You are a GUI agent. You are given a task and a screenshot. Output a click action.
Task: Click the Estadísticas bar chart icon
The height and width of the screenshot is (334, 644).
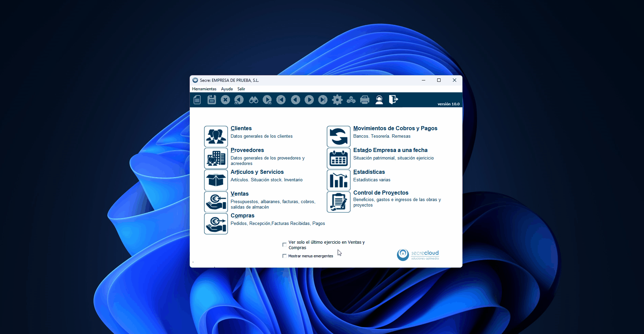click(338, 180)
